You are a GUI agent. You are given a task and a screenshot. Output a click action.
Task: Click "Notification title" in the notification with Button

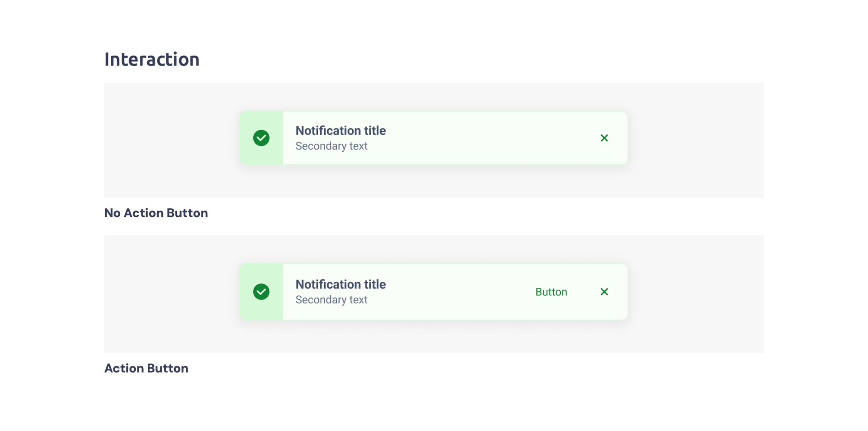point(340,284)
